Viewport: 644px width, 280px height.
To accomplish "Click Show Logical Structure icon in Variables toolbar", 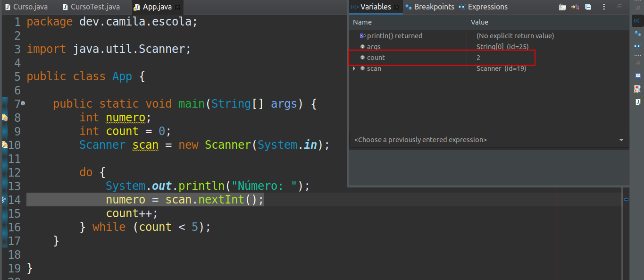I will click(x=575, y=7).
